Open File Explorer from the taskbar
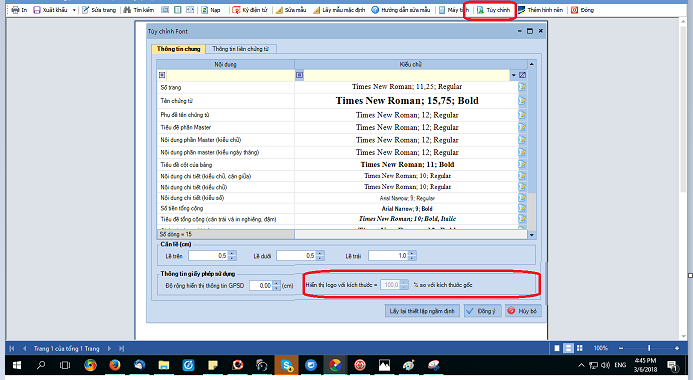693x380 pixels. 164,365
